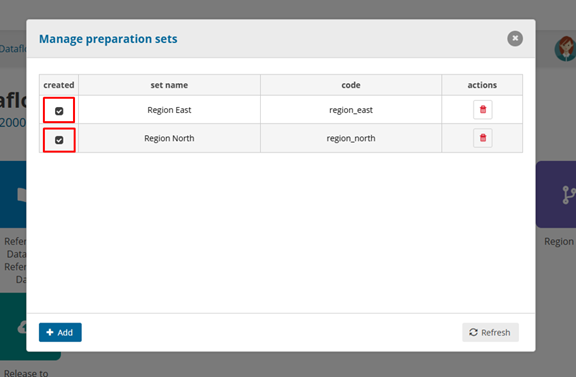Delete the Region North preparation set
Screen dimensions: 576x377
coord(483,138)
